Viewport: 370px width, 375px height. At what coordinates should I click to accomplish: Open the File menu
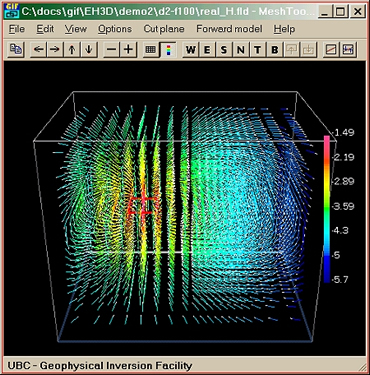(16, 29)
